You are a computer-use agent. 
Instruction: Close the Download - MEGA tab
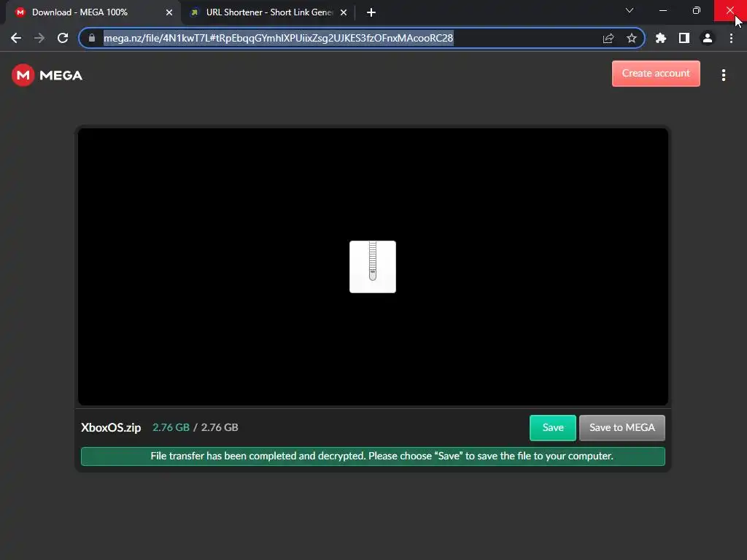[x=169, y=12]
